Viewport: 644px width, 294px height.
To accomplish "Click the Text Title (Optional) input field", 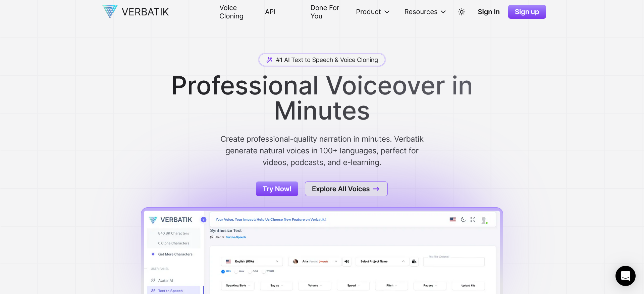I will click(x=454, y=262).
